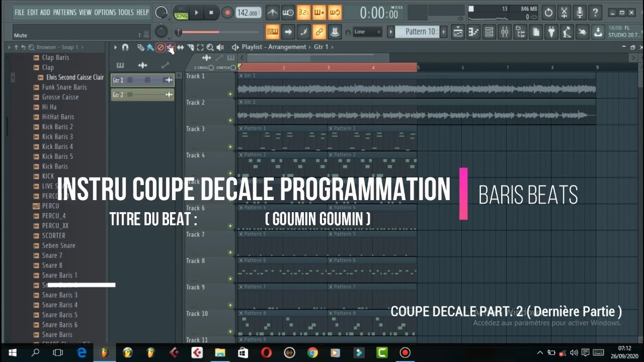
Task: Toggle the metronome
Action: point(272,13)
